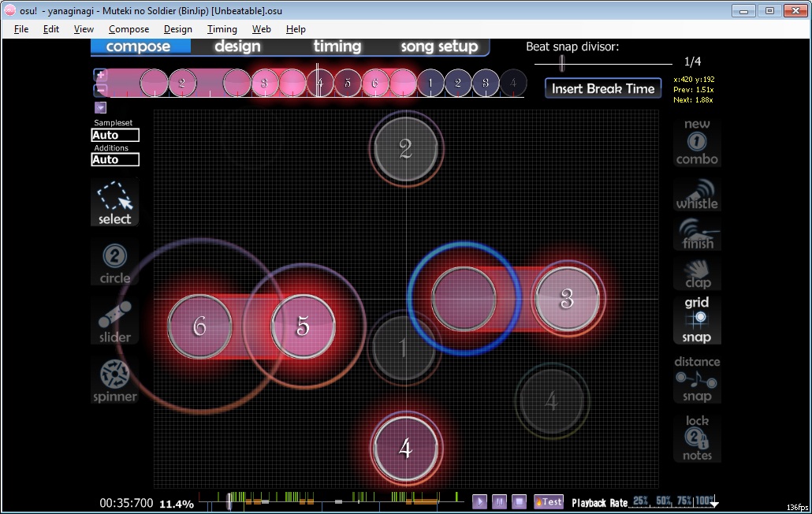Open the Compose menu
The height and width of the screenshot is (514, 812).
coord(129,29)
